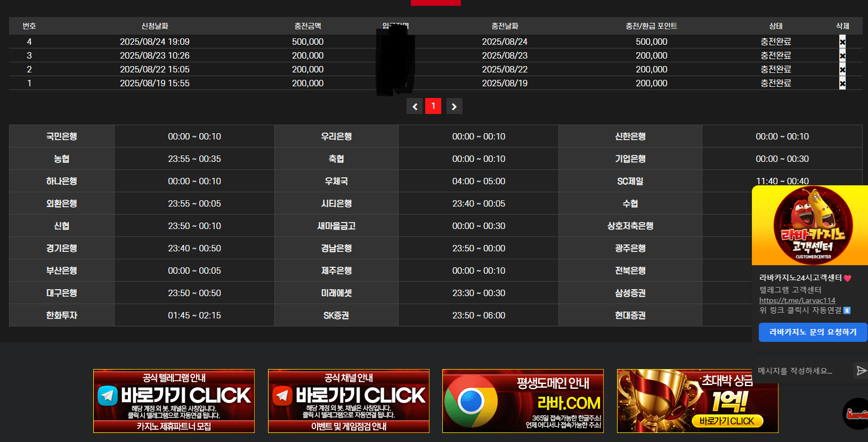Delete charge record number 2
868x442 pixels.
842,69
